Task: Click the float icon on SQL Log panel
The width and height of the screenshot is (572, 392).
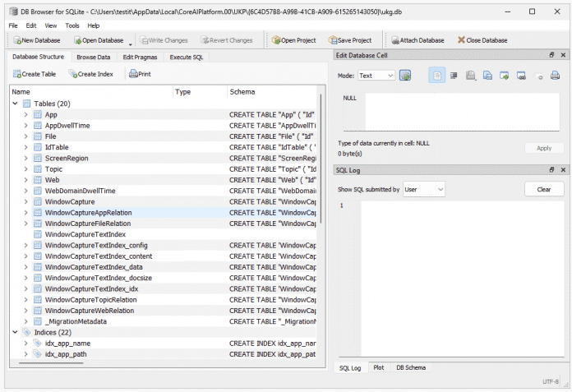Action: coord(551,170)
